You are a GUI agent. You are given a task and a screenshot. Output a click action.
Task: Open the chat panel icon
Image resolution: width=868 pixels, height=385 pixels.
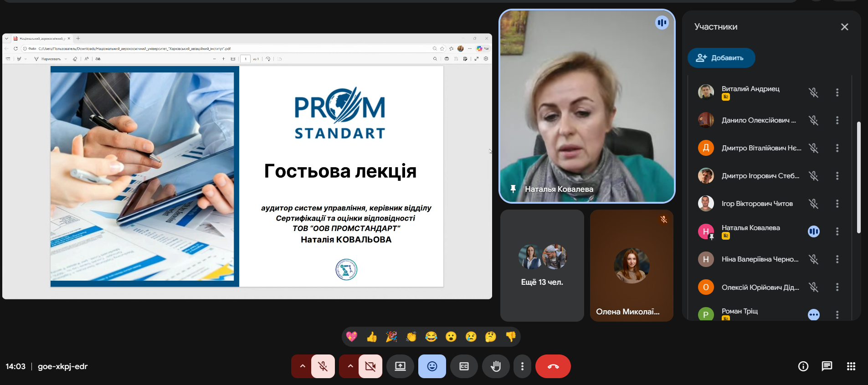pos(827,366)
